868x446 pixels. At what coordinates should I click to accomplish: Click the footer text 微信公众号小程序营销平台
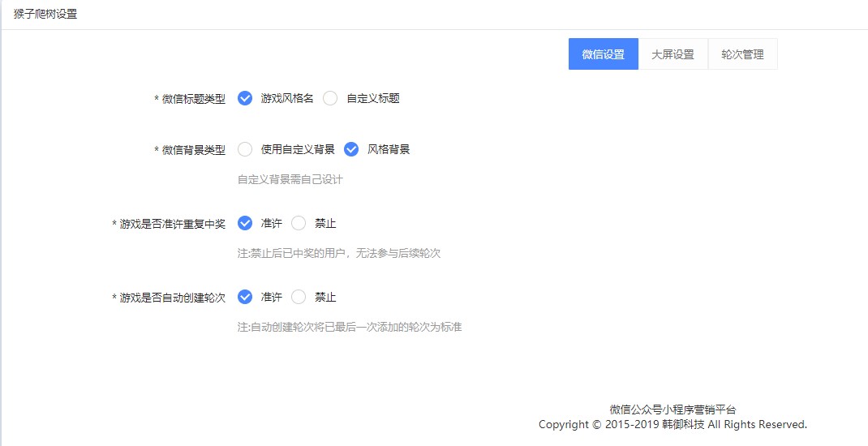pos(673,410)
